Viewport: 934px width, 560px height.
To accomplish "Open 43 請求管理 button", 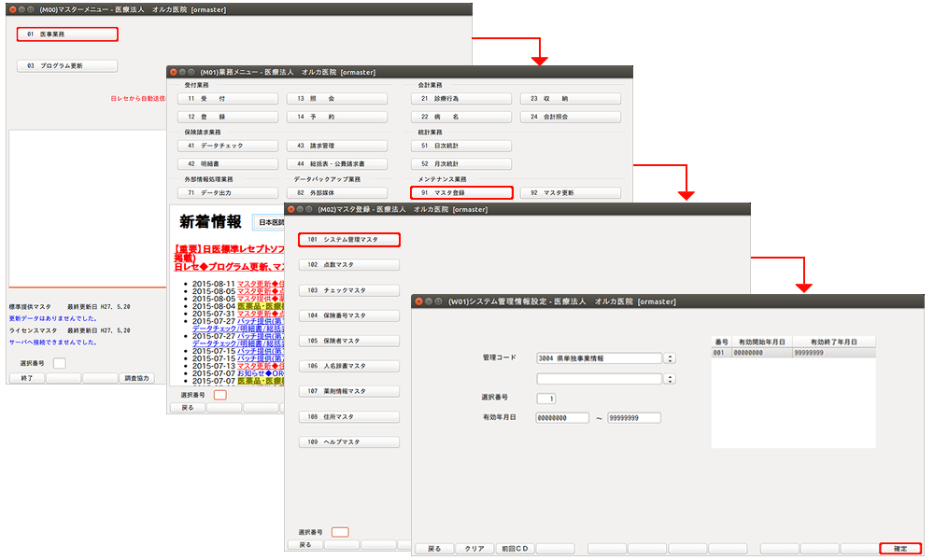I will [337, 146].
